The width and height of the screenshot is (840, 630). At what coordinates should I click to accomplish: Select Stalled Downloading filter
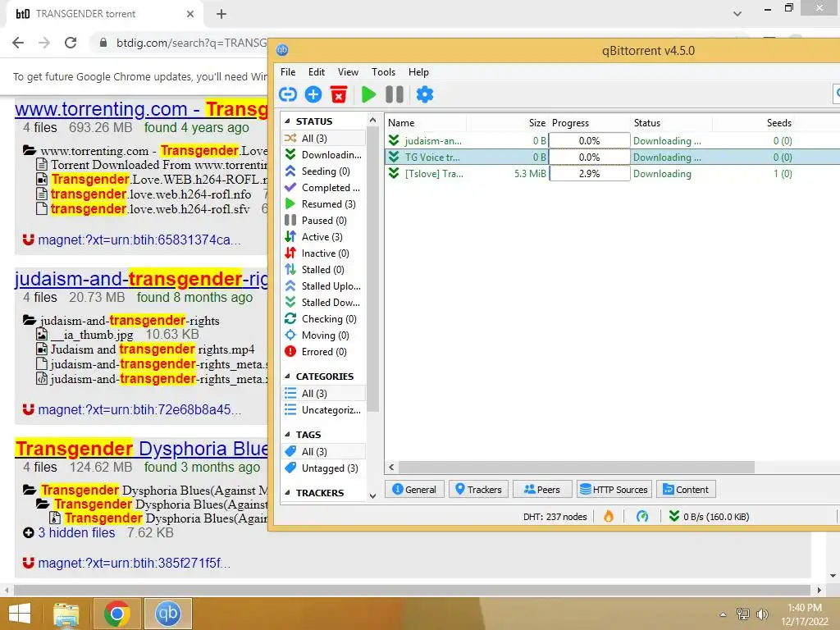point(323,303)
